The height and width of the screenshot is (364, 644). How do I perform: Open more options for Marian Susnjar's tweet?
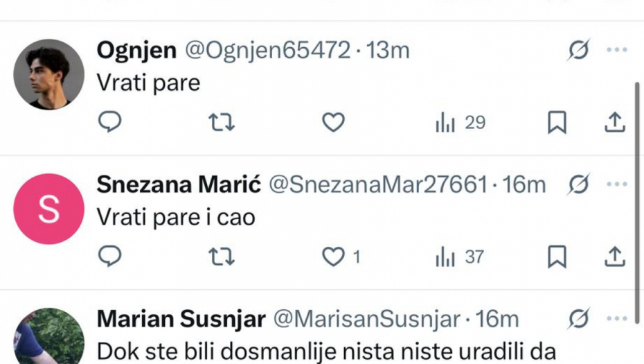616,319
